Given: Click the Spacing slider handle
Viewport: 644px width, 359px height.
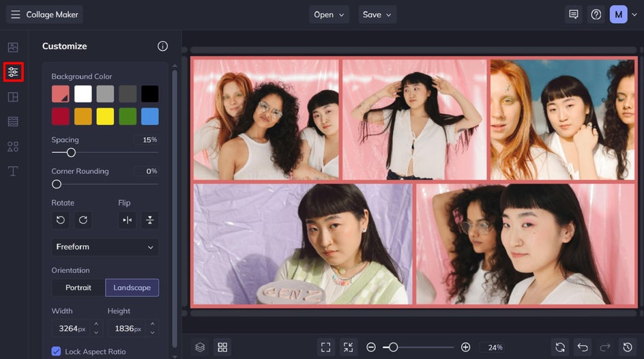Looking at the screenshot, I should pos(71,153).
